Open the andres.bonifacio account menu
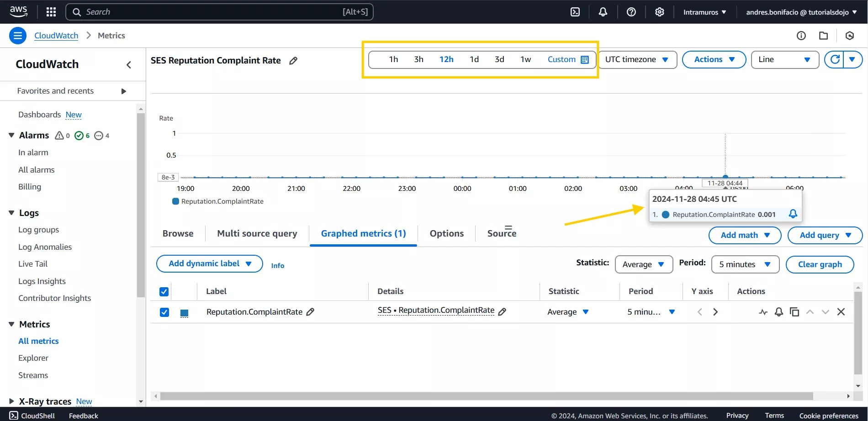The height and width of the screenshot is (421, 868). coord(801,12)
